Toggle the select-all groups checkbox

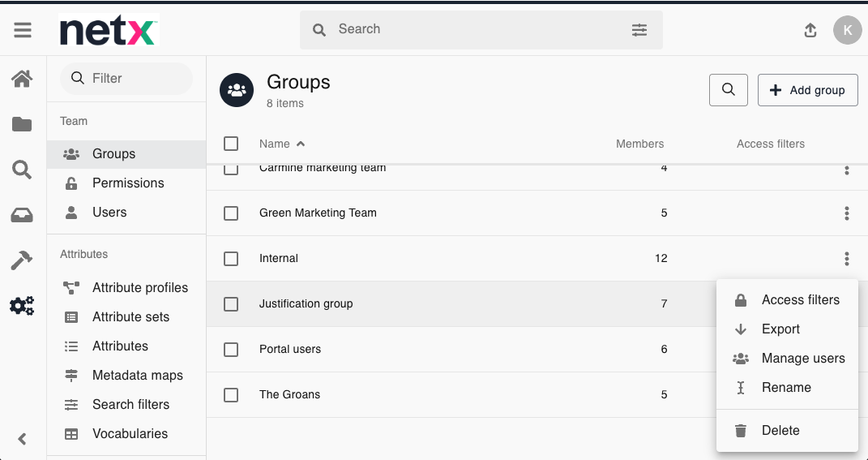pyautogui.click(x=231, y=144)
